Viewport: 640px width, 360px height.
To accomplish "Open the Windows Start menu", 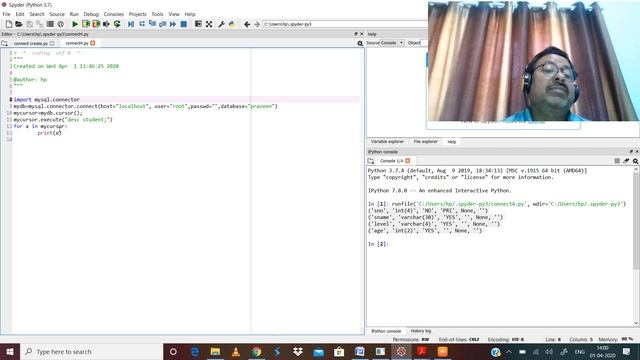I will tap(10, 351).
